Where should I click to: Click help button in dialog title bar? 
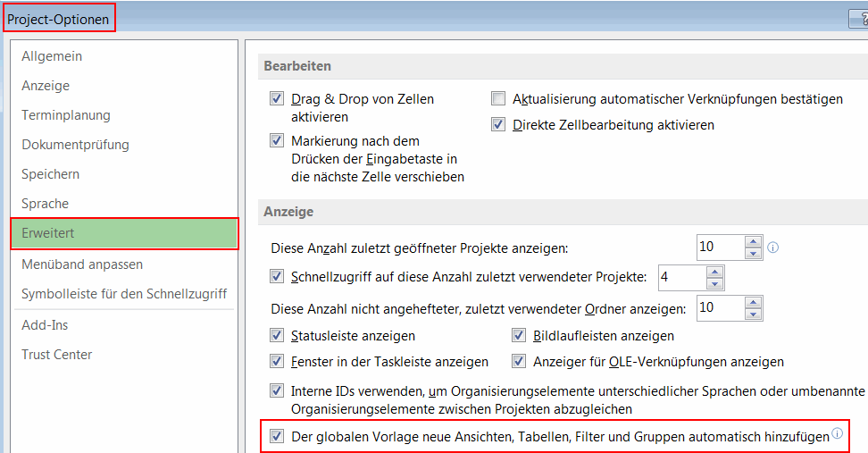(859, 18)
